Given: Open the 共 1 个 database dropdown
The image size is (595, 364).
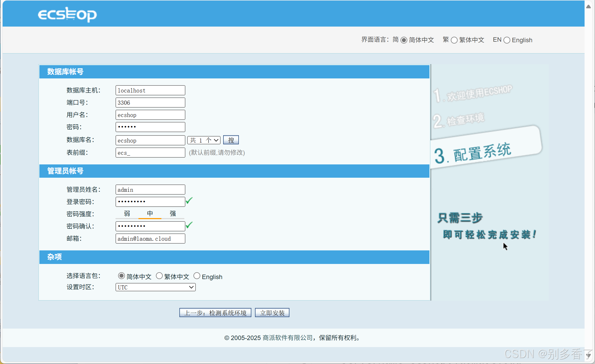Looking at the screenshot, I should [x=204, y=140].
